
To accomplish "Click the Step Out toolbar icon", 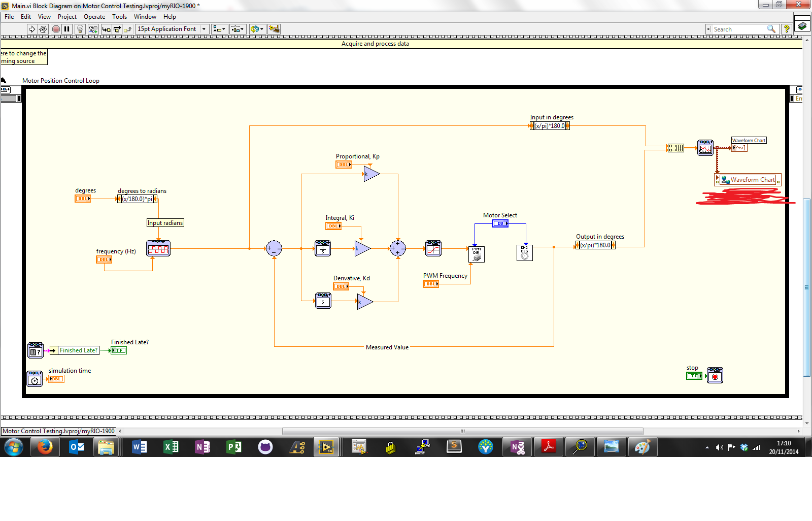I will pyautogui.click(x=127, y=29).
